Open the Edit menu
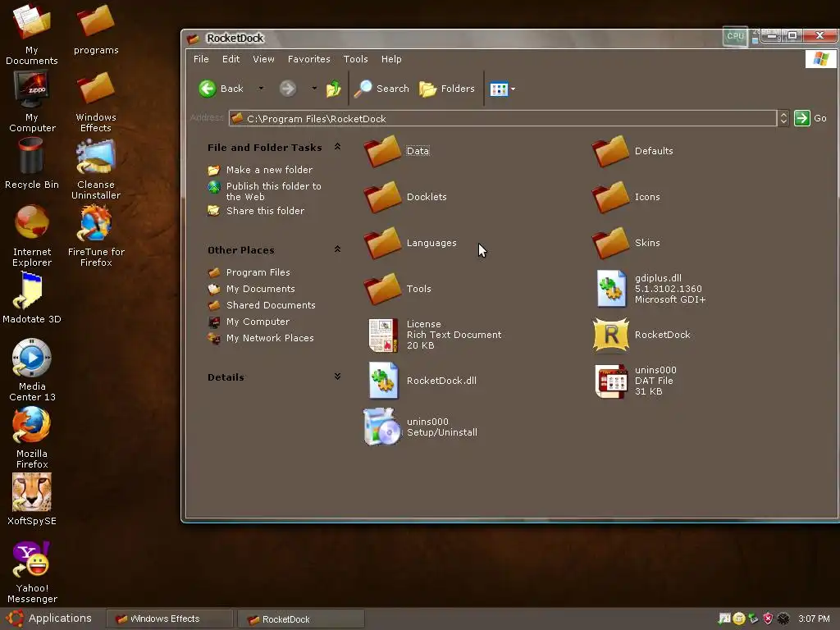Viewport: 840px width, 630px height. pyautogui.click(x=231, y=59)
